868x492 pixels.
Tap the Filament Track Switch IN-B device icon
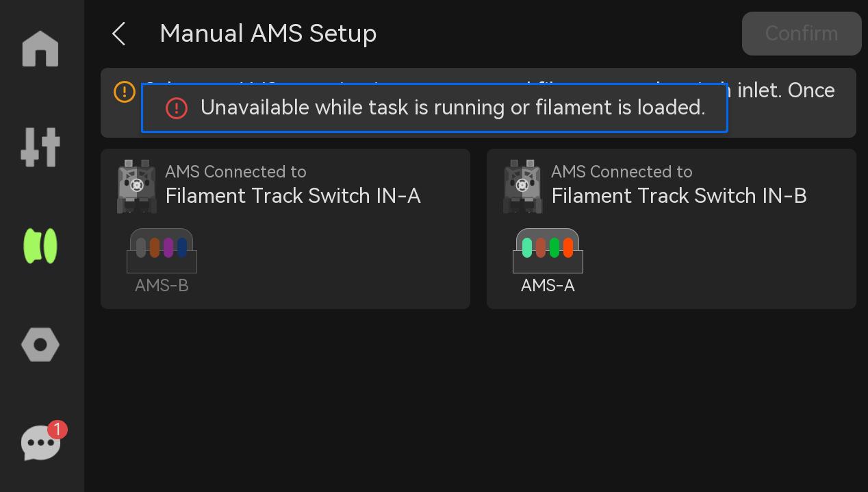pyautogui.click(x=523, y=186)
